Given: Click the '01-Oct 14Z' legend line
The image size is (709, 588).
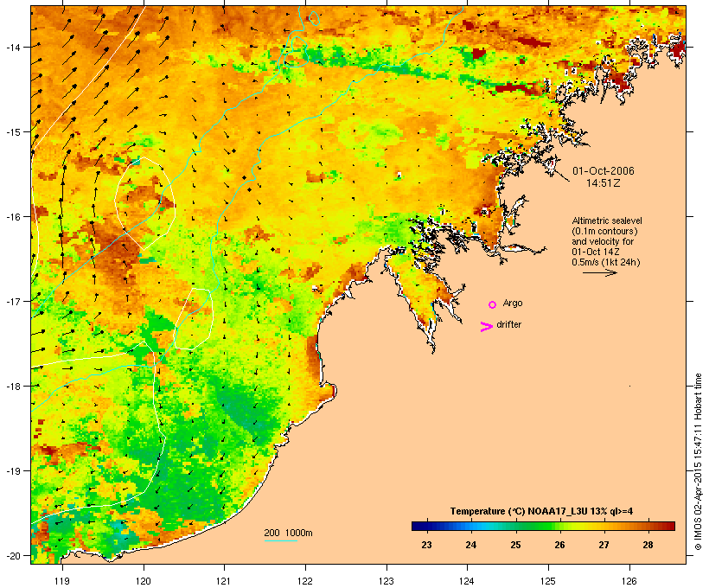Looking at the screenshot, I should tap(596, 252).
